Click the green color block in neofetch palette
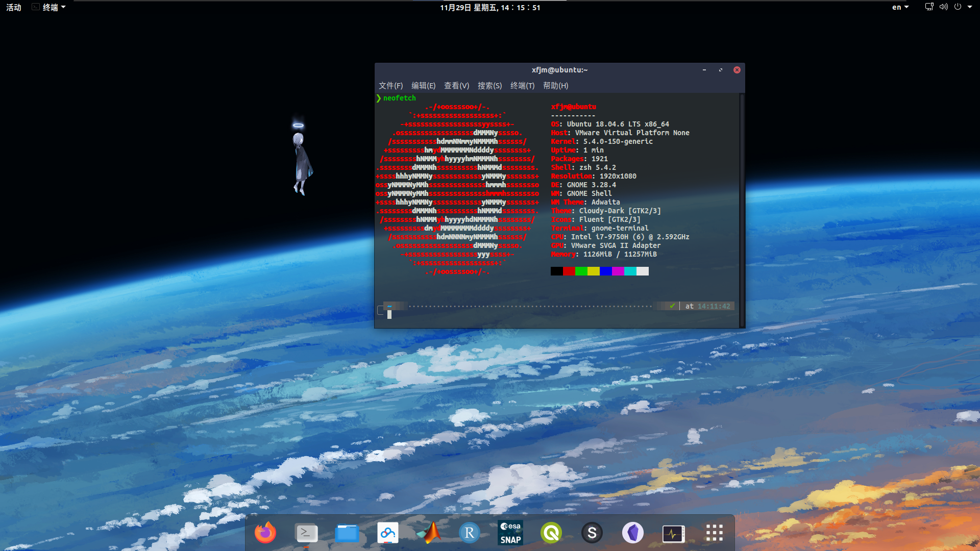This screenshot has width=980, height=551. coord(581,271)
